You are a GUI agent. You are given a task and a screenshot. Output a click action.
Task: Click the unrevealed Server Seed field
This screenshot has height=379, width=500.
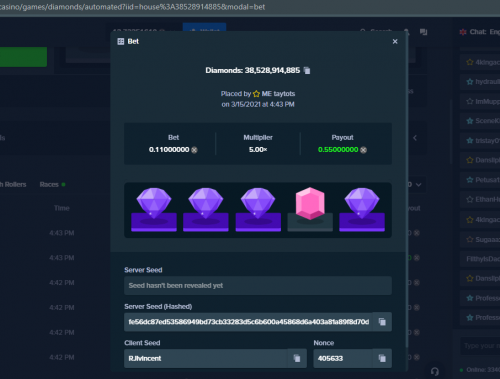258,286
